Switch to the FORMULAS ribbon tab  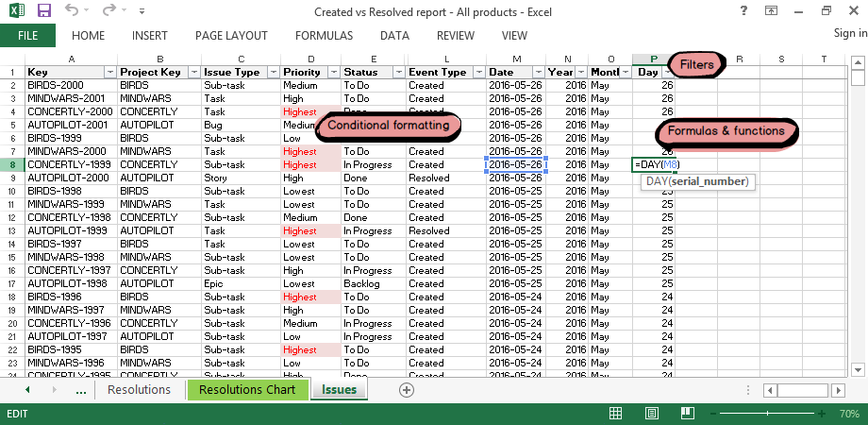(324, 36)
